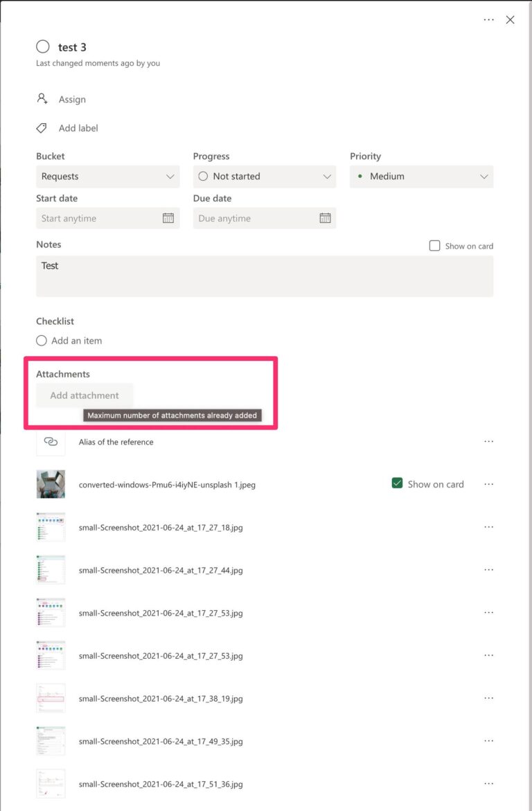Click the Assign person icon
This screenshot has width=532, height=811.
(42, 98)
